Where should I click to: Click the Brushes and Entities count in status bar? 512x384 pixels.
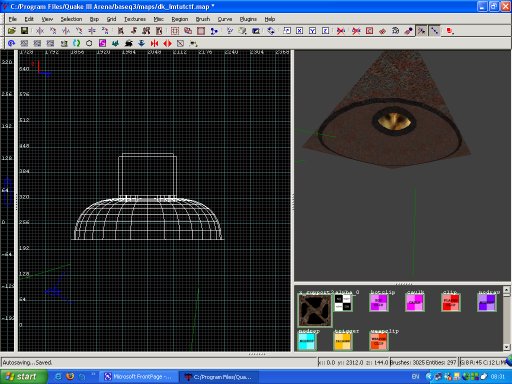[423, 362]
